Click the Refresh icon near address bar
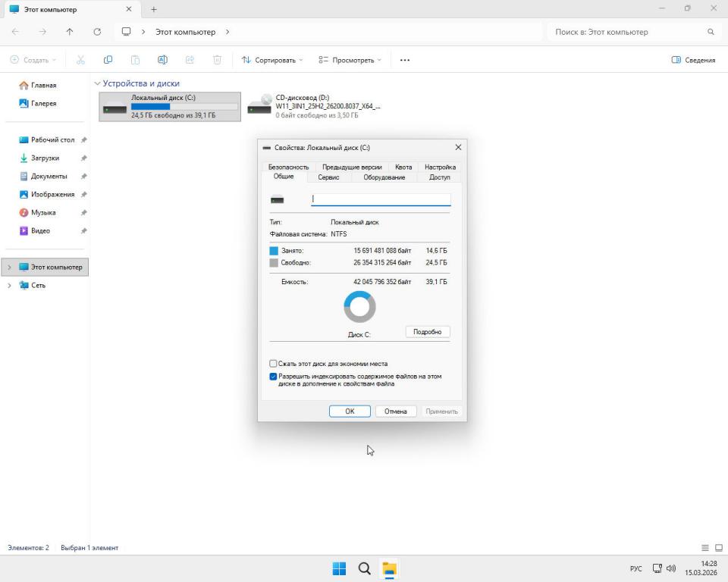Viewport: 728px width, 582px height. (97, 32)
